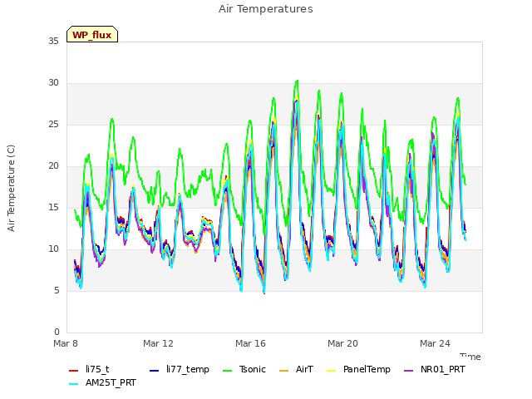Click the Mar 12 x-axis label
This screenshot has width=532, height=399.
pyautogui.click(x=158, y=343)
